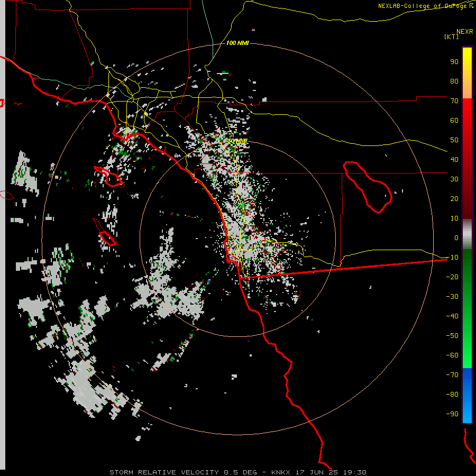This screenshot has width=476, height=476.
Task: Click the -80 value on velocity scale
Action: click(x=452, y=395)
